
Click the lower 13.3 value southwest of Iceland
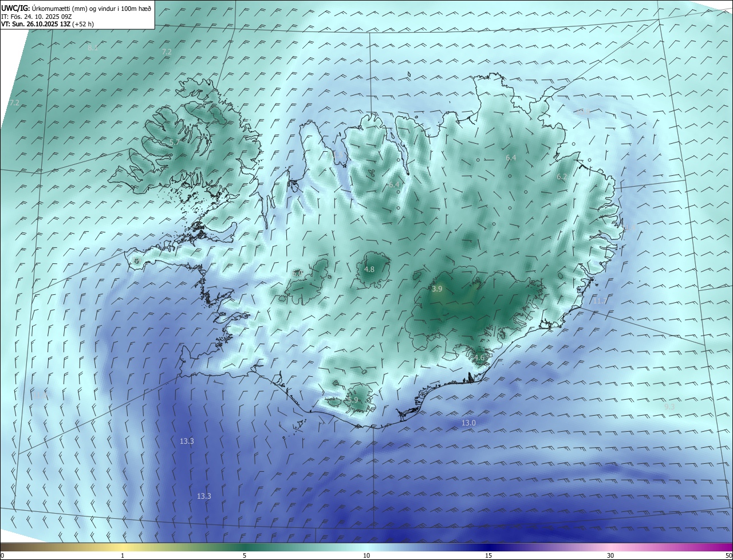click(x=204, y=496)
